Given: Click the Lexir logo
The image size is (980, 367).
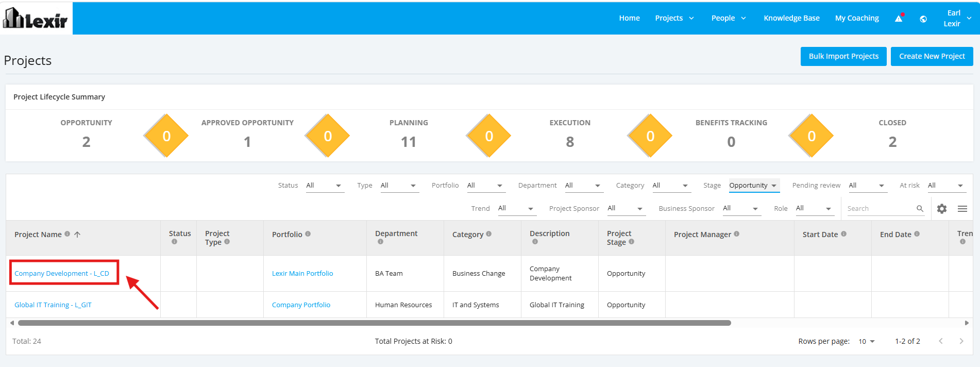Looking at the screenshot, I should [x=36, y=19].
